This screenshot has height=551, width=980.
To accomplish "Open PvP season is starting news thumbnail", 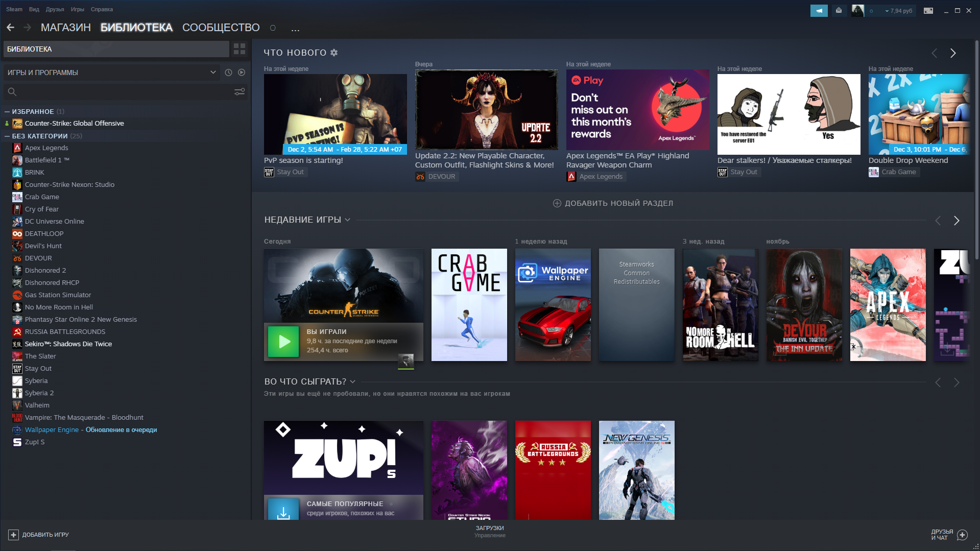I will (x=336, y=114).
